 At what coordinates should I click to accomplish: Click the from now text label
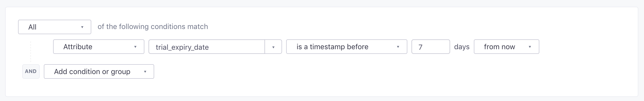point(500,47)
